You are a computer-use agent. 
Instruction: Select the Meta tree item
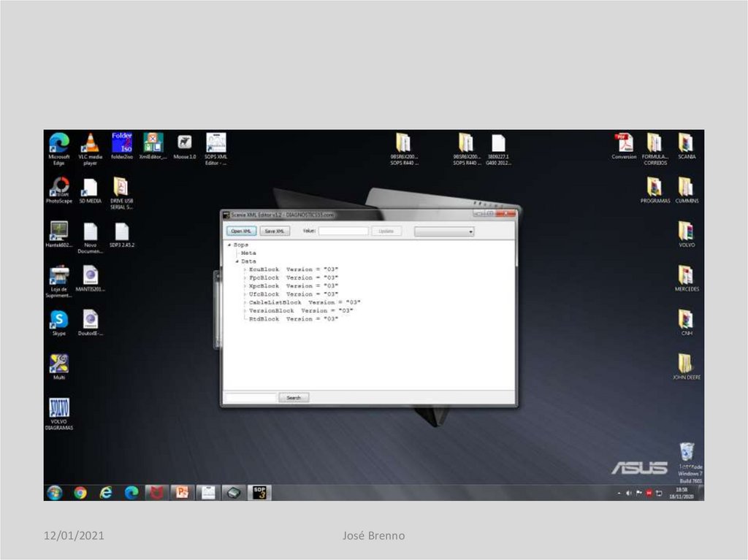click(x=248, y=253)
